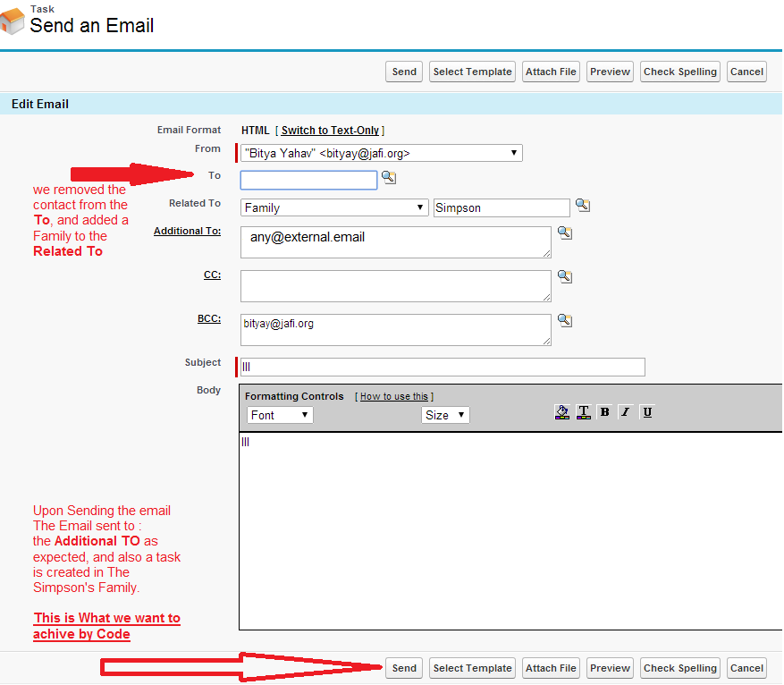Open the lookup icon next to To field
This screenshot has width=784, height=685.
(x=389, y=177)
